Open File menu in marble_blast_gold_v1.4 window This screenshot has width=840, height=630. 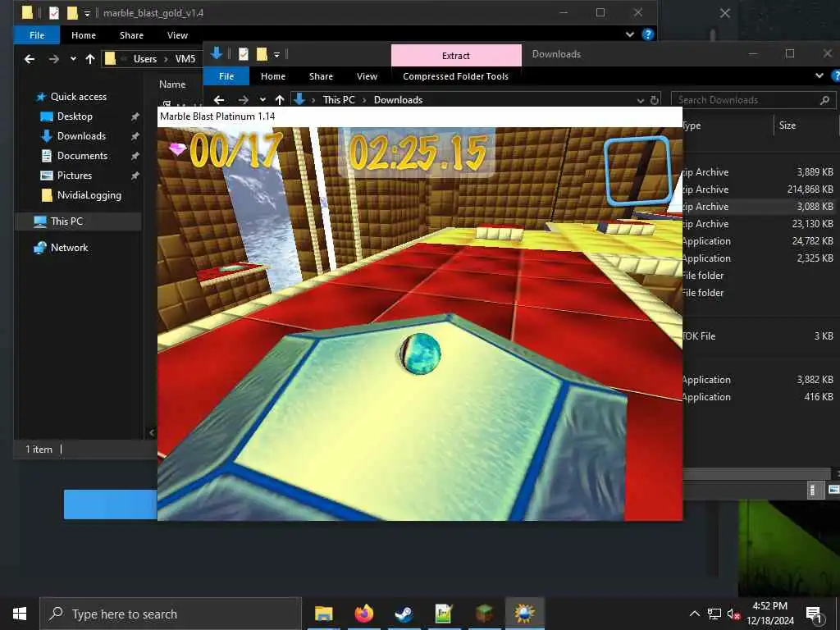37,35
